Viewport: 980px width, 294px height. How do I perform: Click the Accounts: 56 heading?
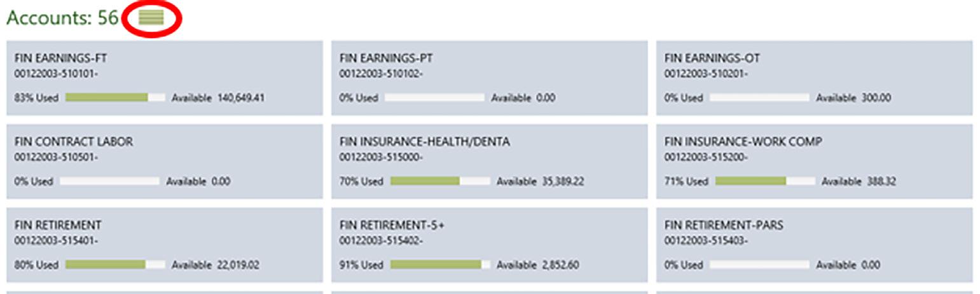click(x=62, y=18)
